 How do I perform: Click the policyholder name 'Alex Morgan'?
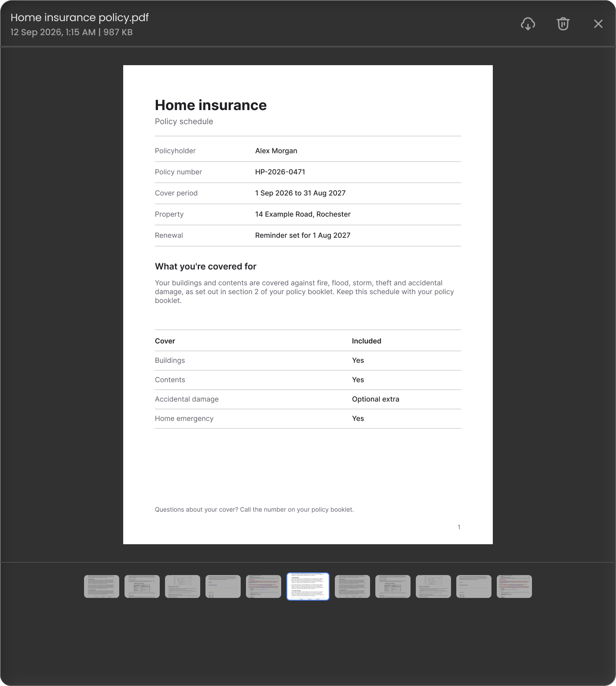[276, 151]
